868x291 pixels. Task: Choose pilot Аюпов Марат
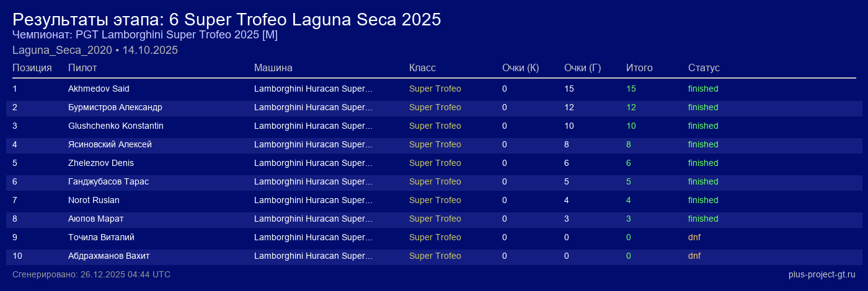[x=95, y=219]
